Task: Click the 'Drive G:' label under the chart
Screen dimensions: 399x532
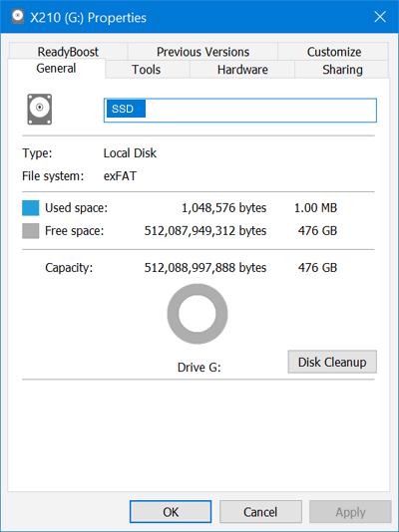Action: pos(199,368)
